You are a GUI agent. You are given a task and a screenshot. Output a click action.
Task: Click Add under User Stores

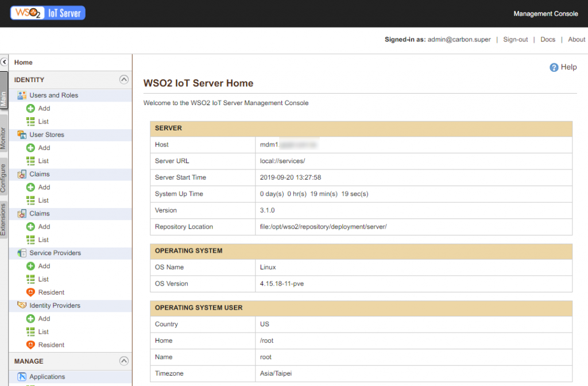(44, 148)
